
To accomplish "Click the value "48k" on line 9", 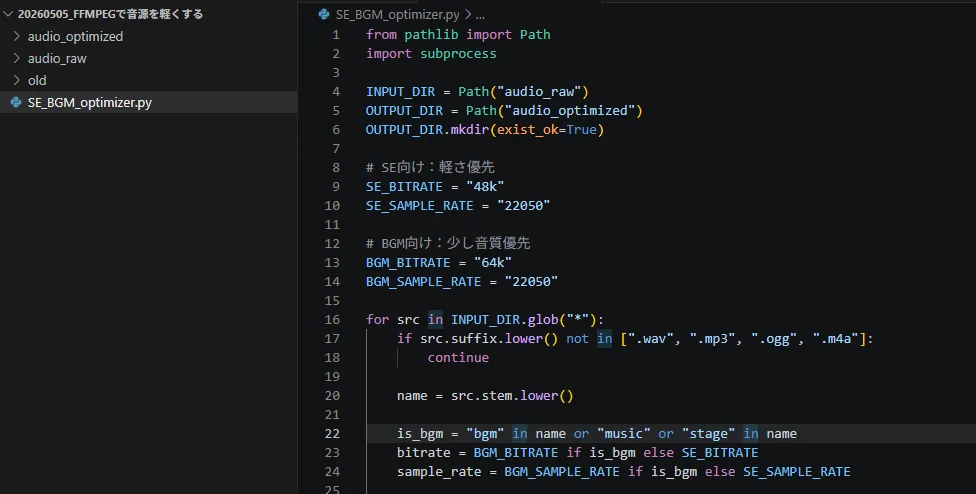I will [x=485, y=187].
